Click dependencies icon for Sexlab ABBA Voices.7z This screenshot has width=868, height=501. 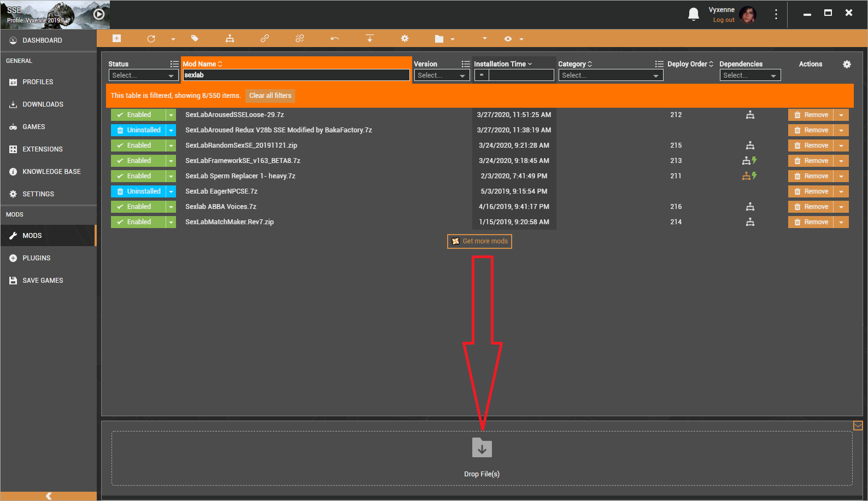tap(750, 207)
